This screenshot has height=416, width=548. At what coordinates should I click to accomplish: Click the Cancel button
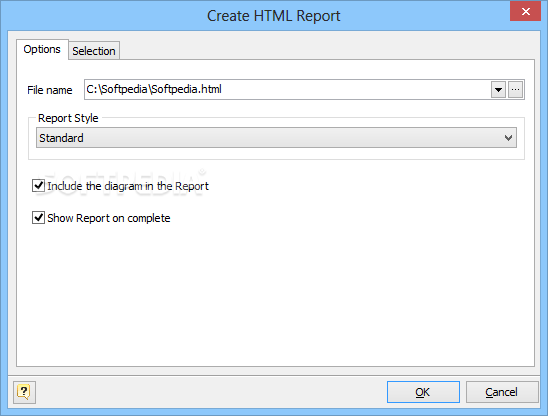click(x=502, y=392)
